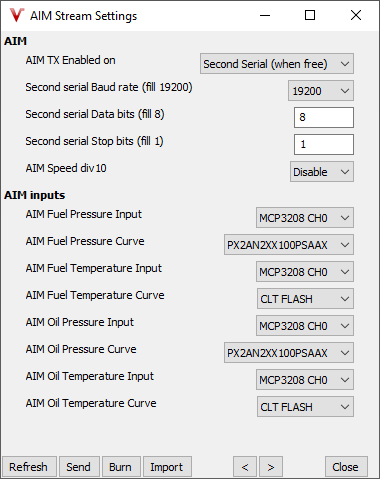This screenshot has height=479, width=380.
Task: Click the Send button
Action: click(x=79, y=467)
